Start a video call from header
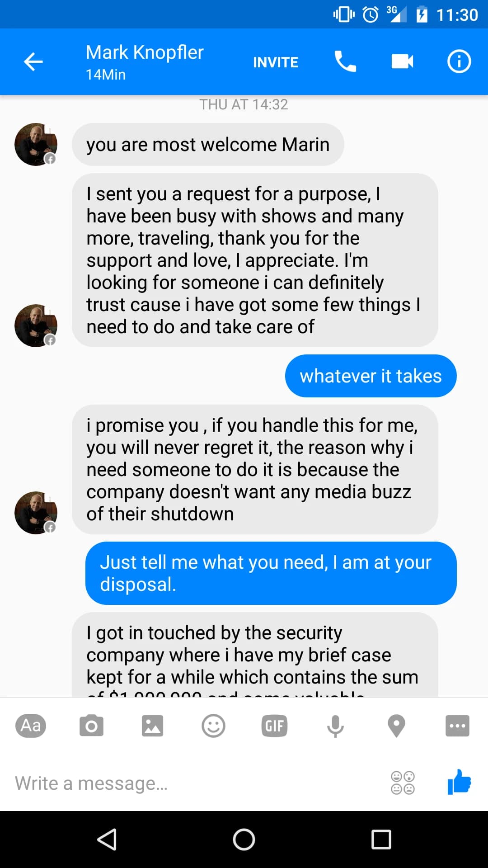Image resolution: width=488 pixels, height=868 pixels. (402, 61)
